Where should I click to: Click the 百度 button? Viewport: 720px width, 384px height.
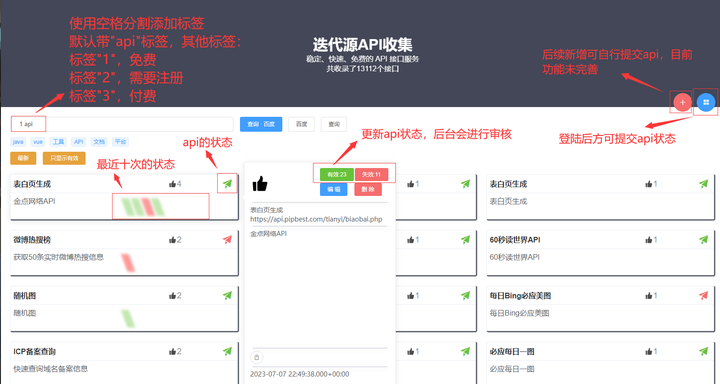pos(301,124)
